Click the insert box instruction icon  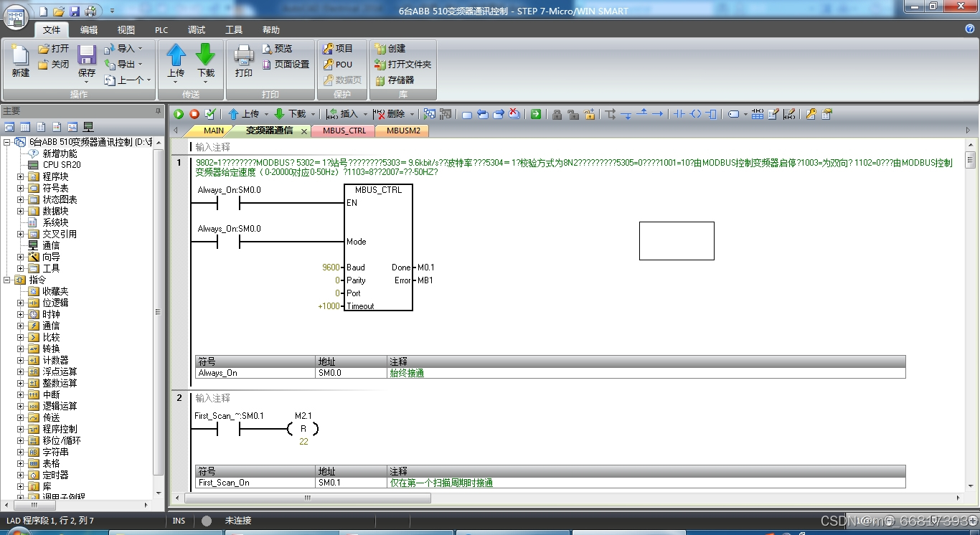tap(711, 114)
